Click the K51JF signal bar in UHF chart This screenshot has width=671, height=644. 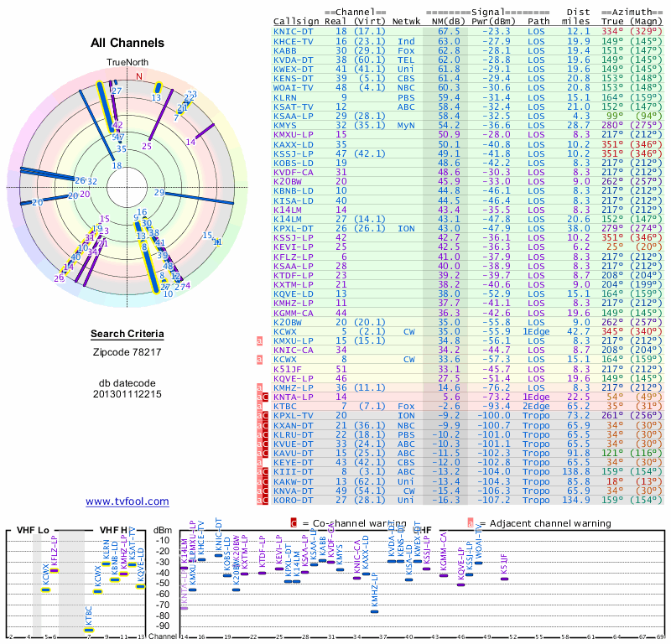point(504,577)
